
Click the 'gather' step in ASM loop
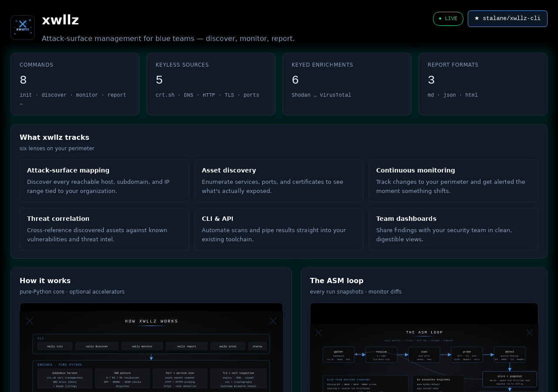(339, 355)
